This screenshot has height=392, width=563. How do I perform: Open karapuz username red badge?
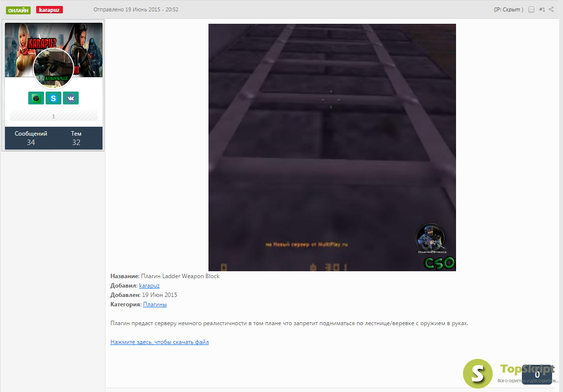pyautogui.click(x=49, y=10)
